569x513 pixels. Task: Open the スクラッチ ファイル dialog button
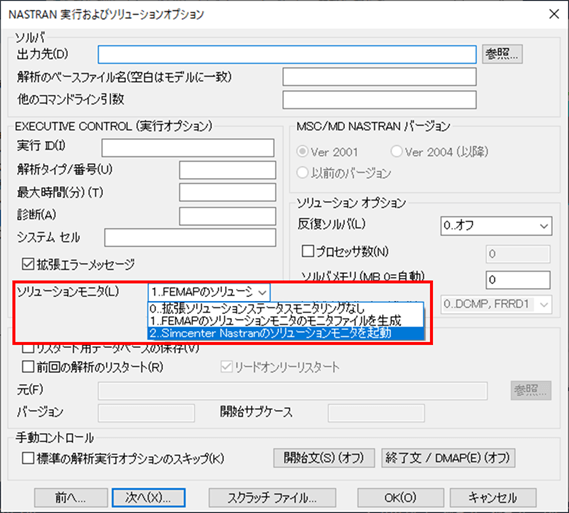[272, 497]
